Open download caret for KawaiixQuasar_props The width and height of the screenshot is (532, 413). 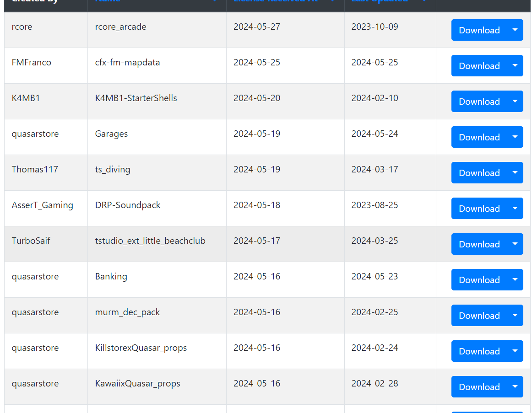pos(515,386)
